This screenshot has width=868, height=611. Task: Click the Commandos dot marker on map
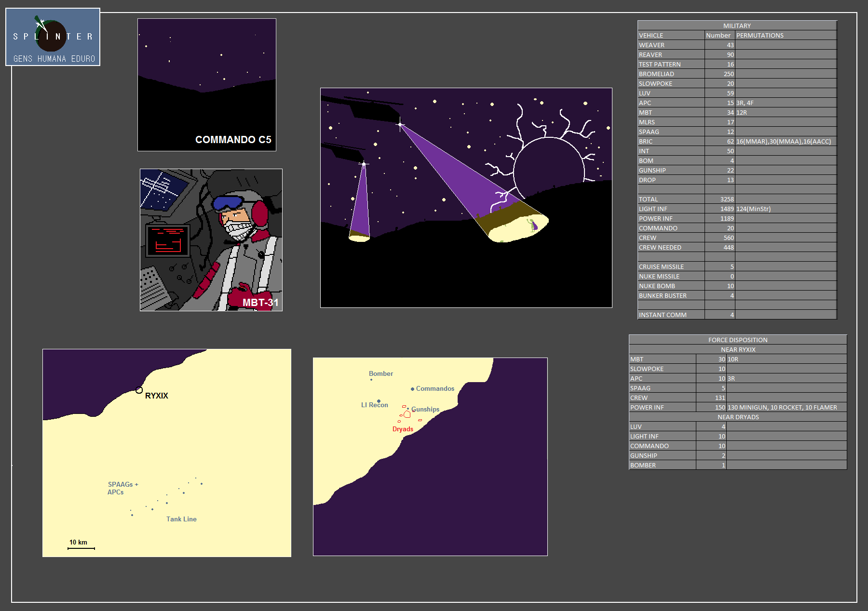pos(412,389)
